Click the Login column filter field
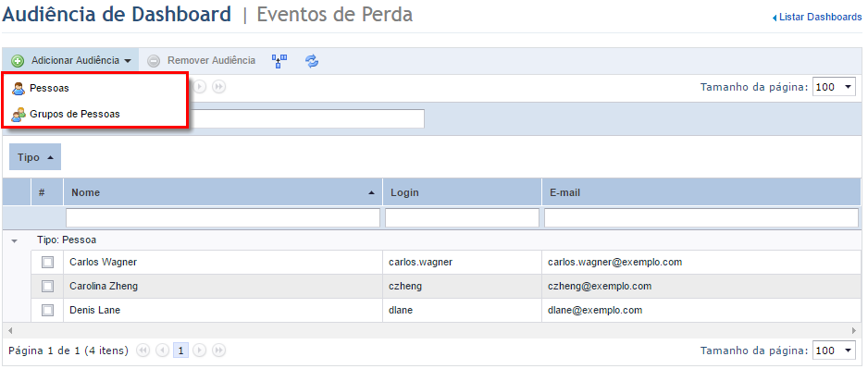Screen dimensions: 868x369 point(463,218)
